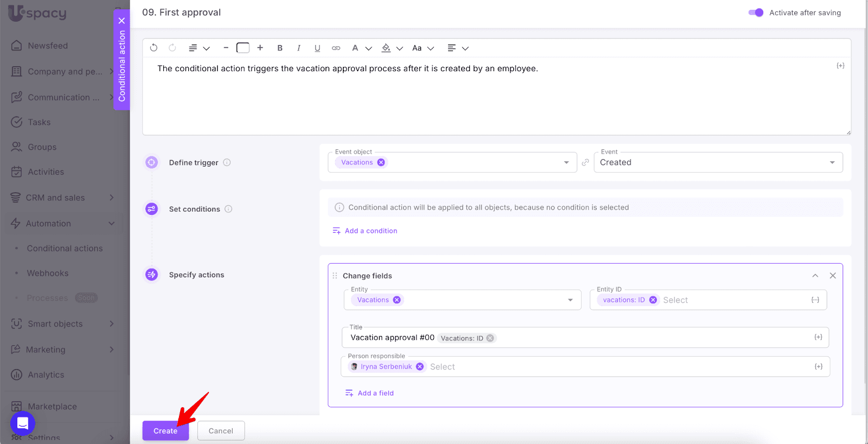Insert a hyperlink using the link icon
This screenshot has width=868, height=444.
336,48
